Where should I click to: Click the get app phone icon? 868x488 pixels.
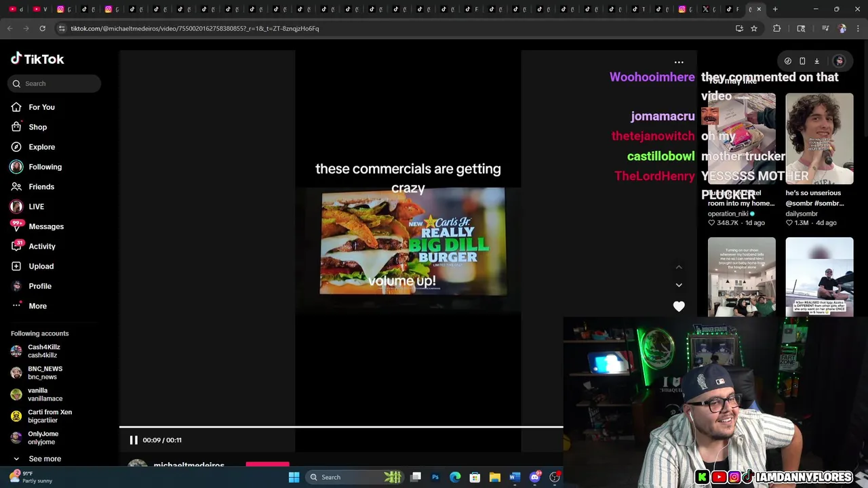802,61
